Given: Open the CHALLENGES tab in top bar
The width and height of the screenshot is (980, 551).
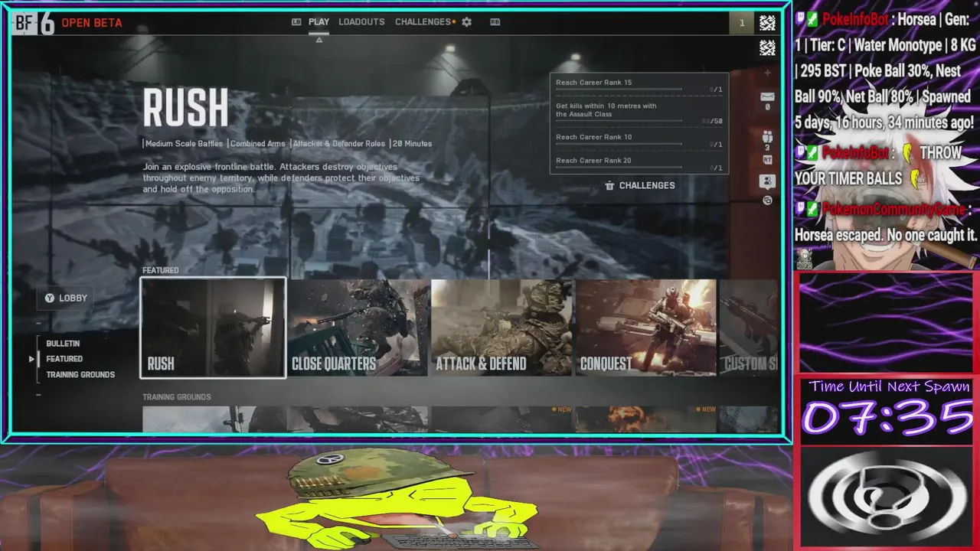Looking at the screenshot, I should (423, 22).
